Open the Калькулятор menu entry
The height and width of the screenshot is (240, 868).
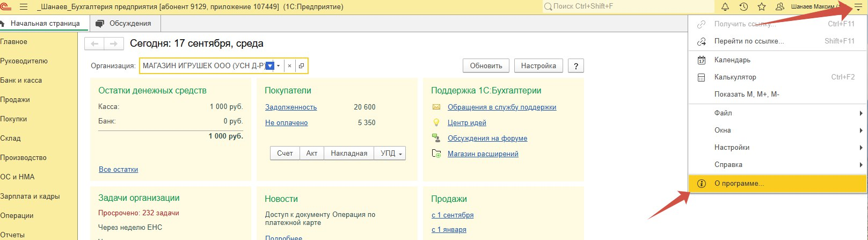pyautogui.click(x=735, y=77)
